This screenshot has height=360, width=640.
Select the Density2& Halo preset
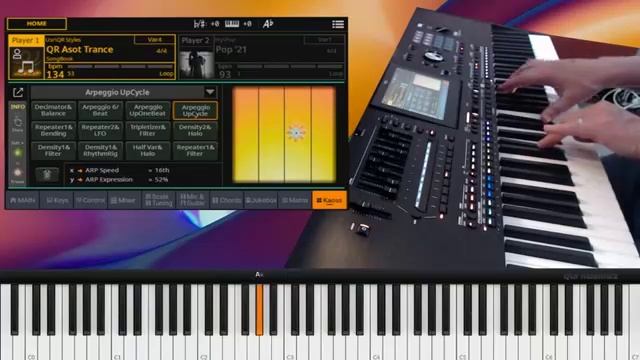coord(195,130)
